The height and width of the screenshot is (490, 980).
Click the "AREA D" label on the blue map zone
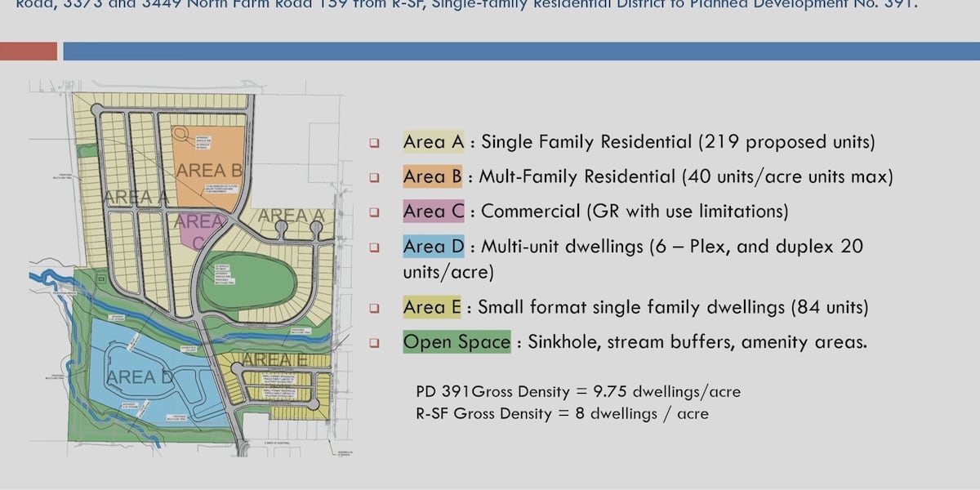[141, 376]
